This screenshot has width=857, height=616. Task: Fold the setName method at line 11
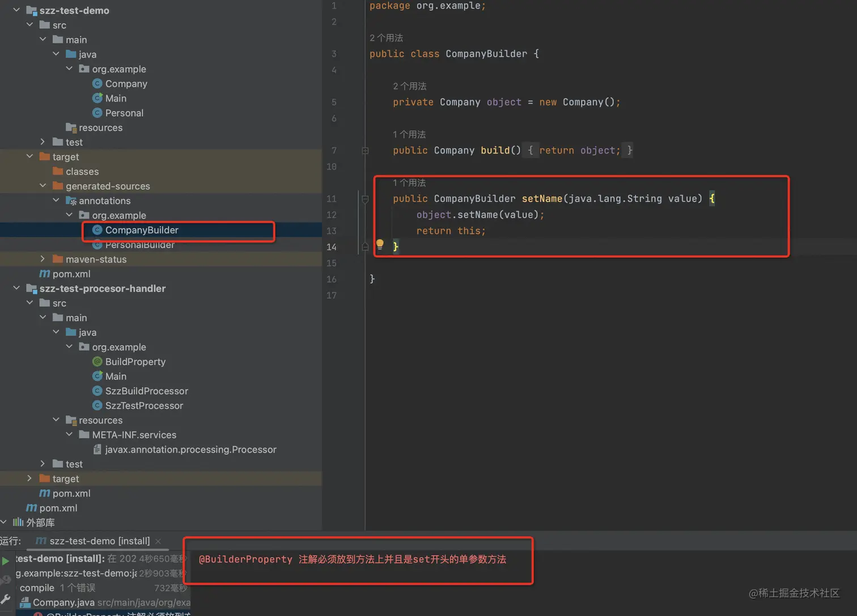coord(365,199)
